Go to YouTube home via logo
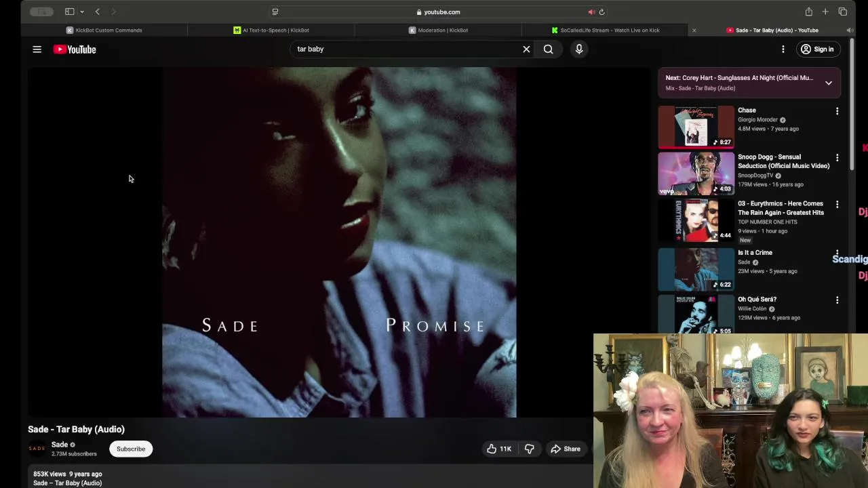Viewport: 868px width, 488px height. click(x=75, y=49)
